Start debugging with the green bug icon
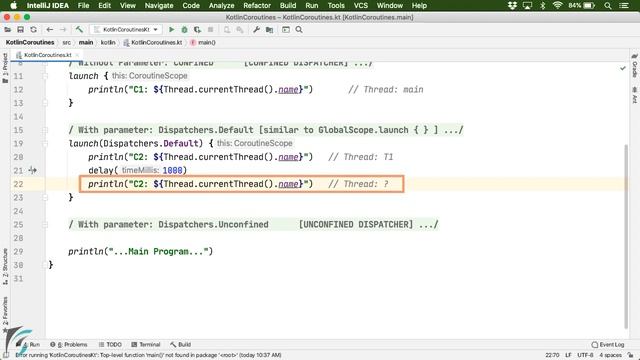Image resolution: width=640 pixels, height=360 pixels. click(184, 29)
